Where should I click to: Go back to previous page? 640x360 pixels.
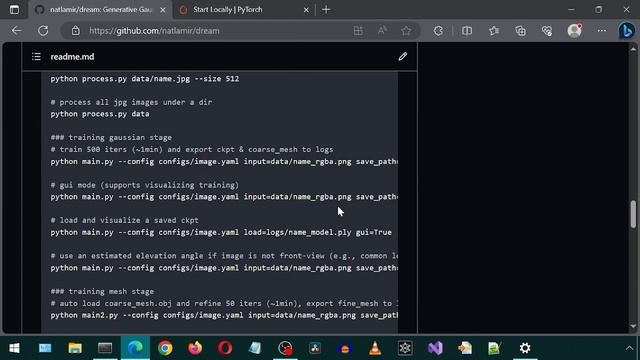16,31
